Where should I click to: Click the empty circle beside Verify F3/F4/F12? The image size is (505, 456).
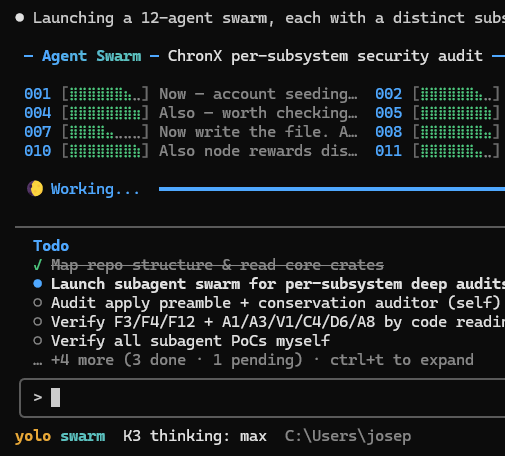pos(38,322)
